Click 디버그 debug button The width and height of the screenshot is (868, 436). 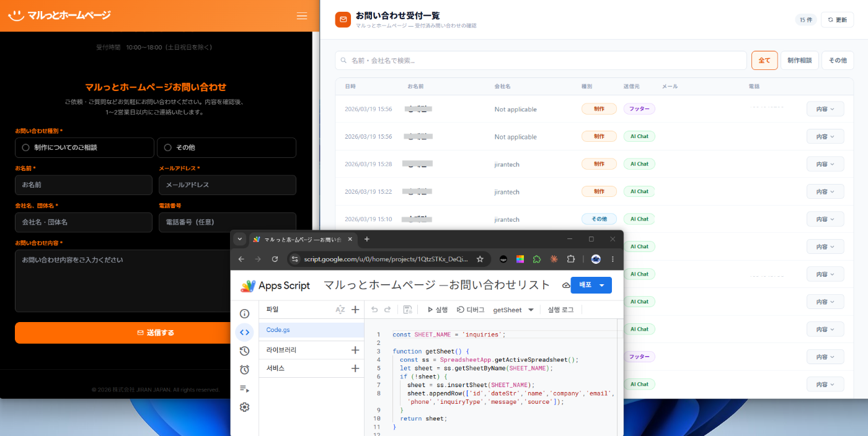pyautogui.click(x=471, y=310)
